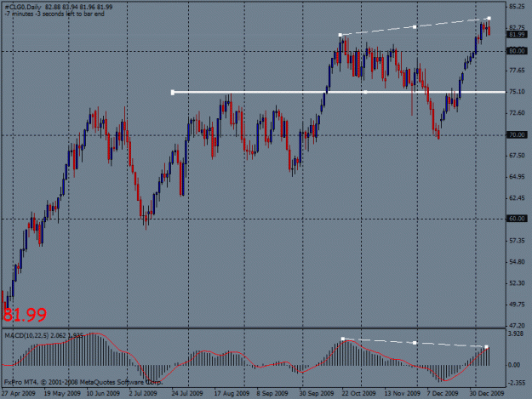Click the '-7 minutes -3 seconds left to bar end' label
Image resolution: width=532 pixels, height=399 pixels.
54,14
